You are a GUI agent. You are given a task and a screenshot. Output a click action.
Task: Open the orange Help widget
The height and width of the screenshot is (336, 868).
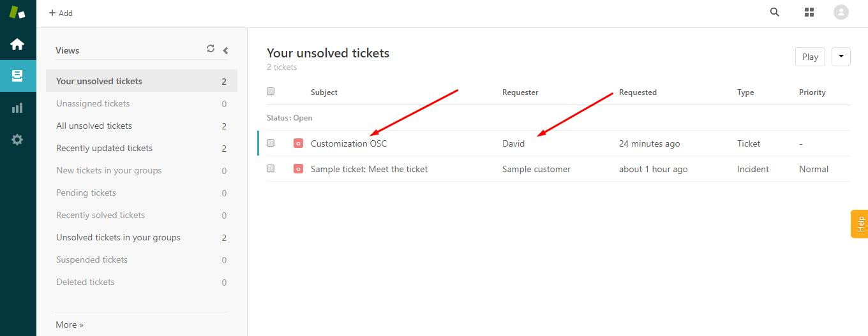(859, 224)
